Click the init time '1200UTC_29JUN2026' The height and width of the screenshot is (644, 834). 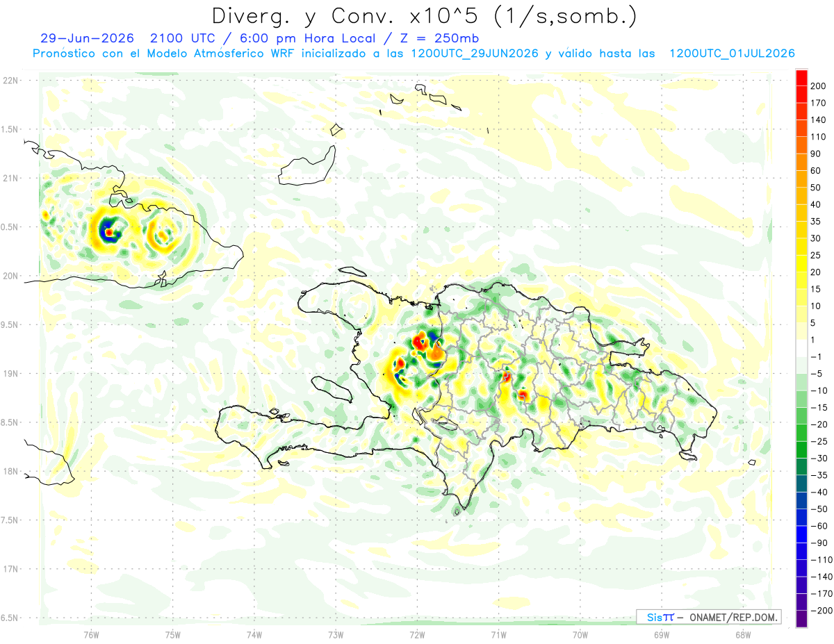tap(474, 53)
